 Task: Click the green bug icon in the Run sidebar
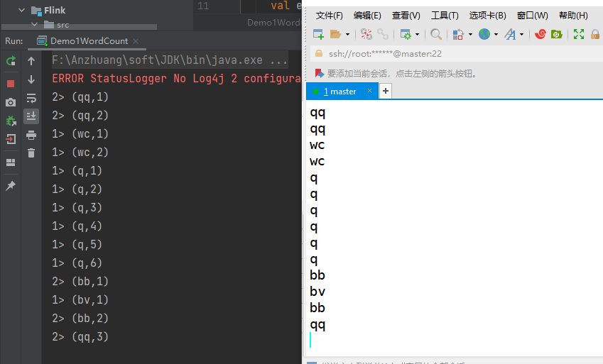tap(11, 121)
